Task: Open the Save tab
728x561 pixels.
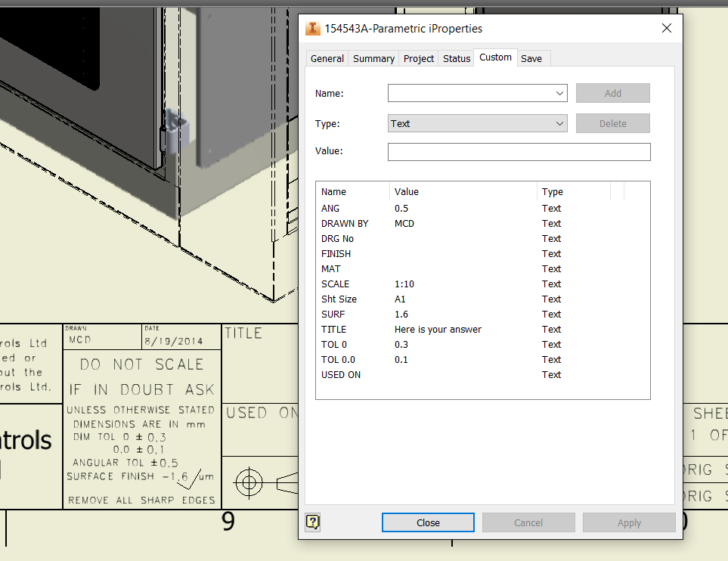Action: point(532,58)
